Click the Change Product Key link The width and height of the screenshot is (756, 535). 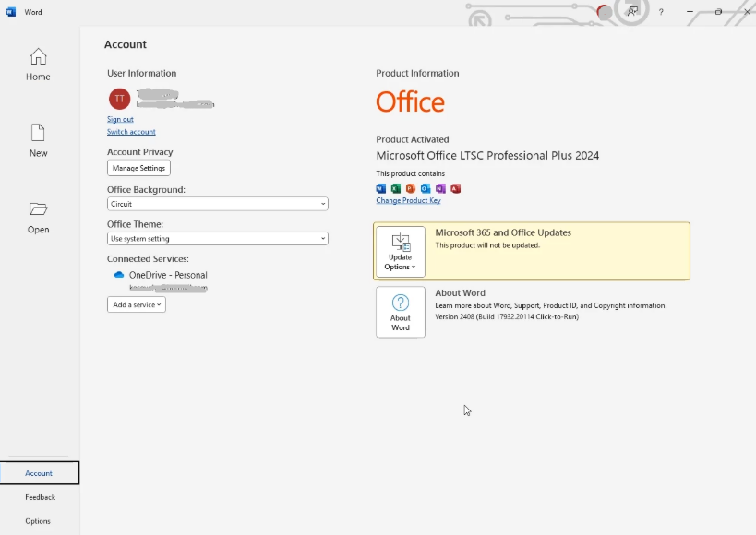tap(408, 200)
